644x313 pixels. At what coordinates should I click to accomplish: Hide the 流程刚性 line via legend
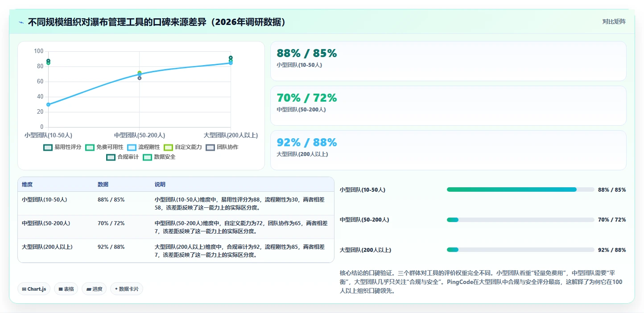(144, 147)
